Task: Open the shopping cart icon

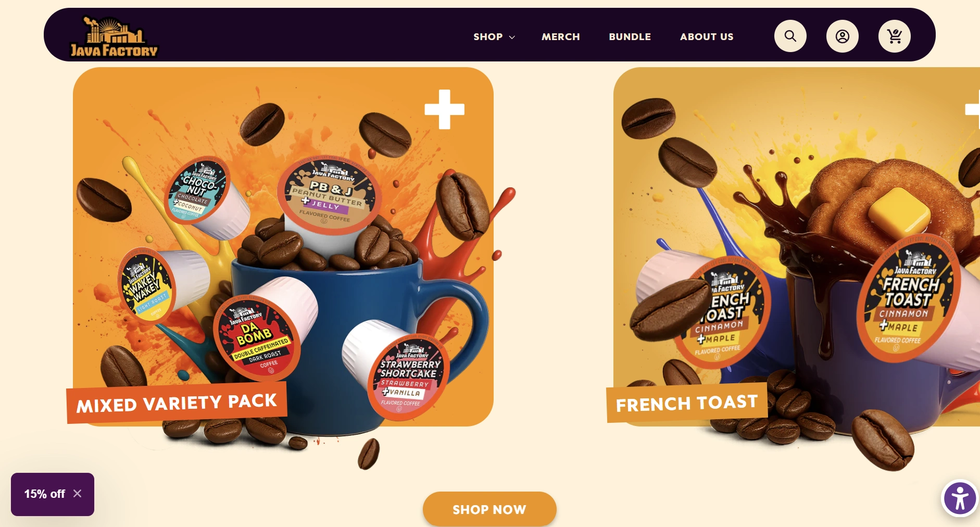Action: 894,36
